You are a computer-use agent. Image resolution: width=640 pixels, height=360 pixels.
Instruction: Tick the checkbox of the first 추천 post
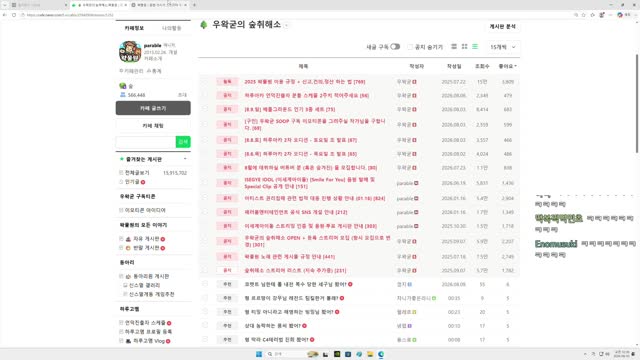tap(205, 284)
